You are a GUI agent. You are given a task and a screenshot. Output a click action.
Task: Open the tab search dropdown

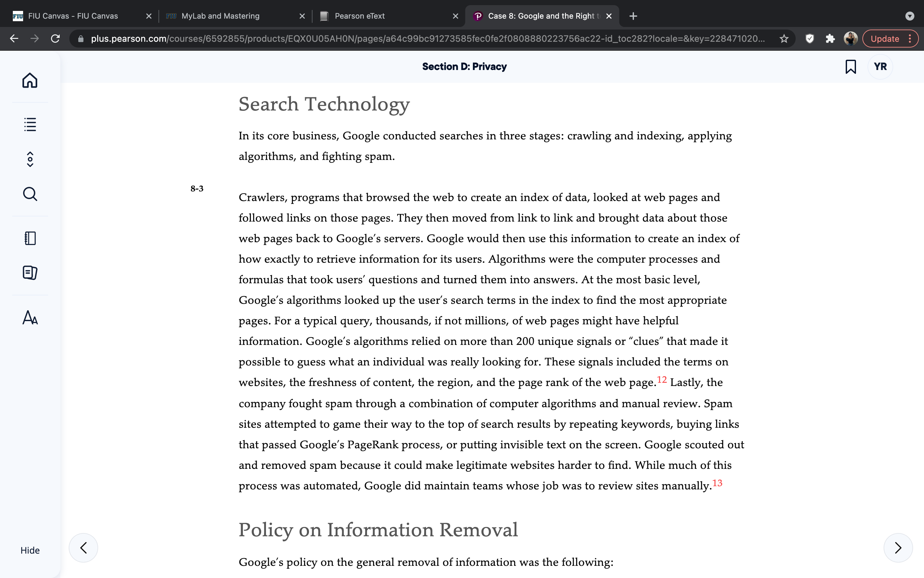910,16
